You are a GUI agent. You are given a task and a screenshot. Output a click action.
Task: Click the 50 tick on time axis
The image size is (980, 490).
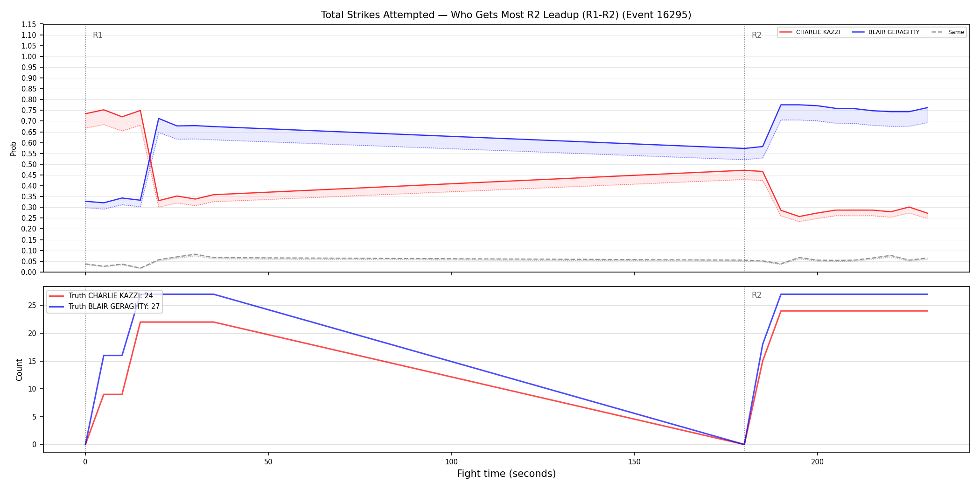click(x=268, y=462)
